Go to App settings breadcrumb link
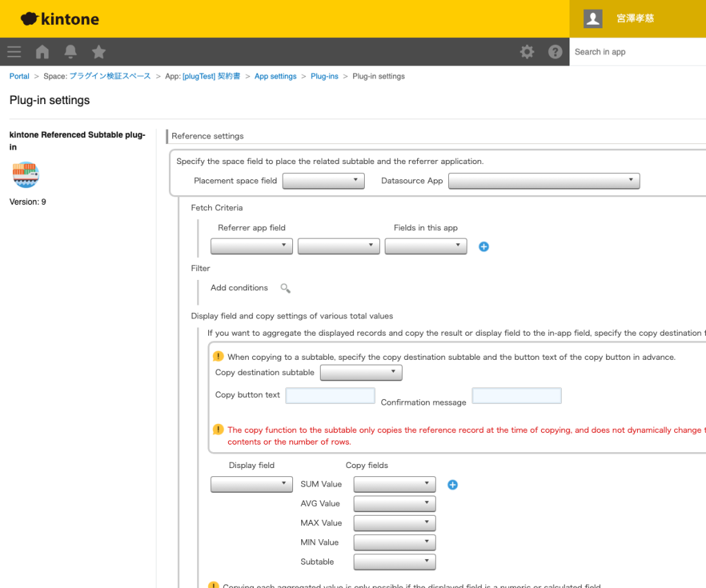706x588 pixels. [x=275, y=77]
